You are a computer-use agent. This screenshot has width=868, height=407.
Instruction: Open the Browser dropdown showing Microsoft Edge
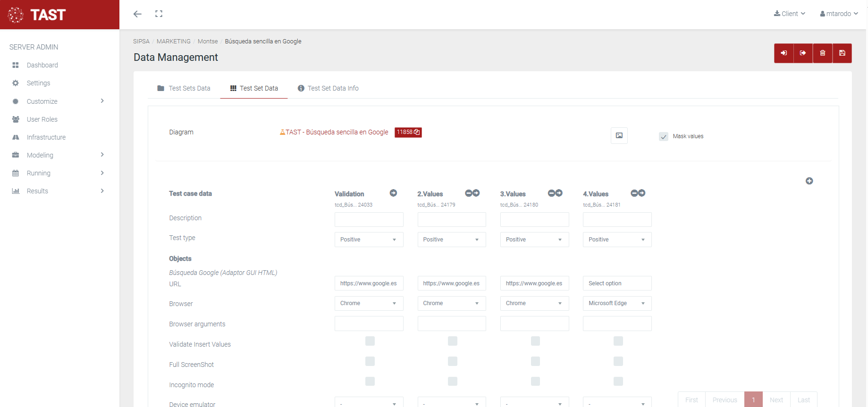[617, 303]
